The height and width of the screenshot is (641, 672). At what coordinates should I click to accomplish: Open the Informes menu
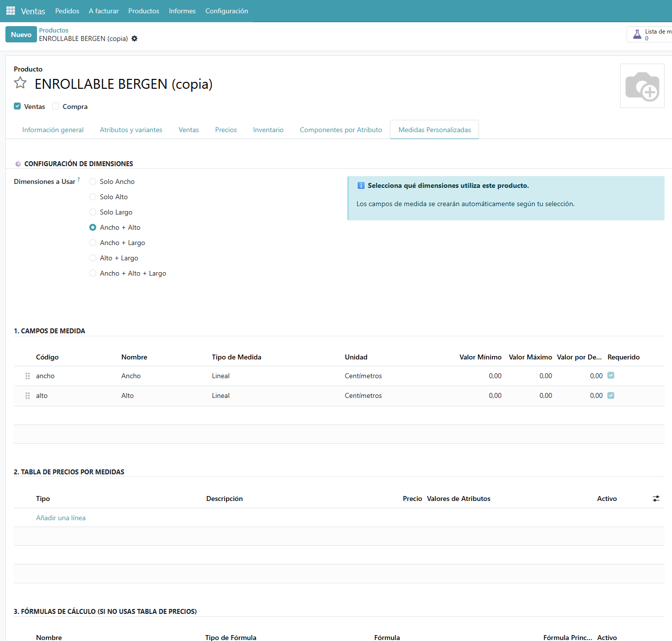click(182, 11)
